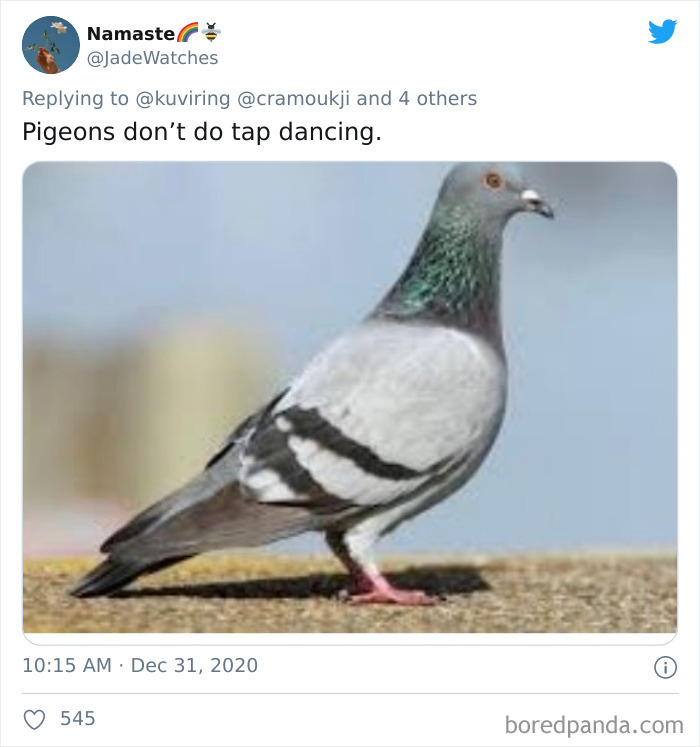700x747 pixels.
Task: Open the Namaste display name
Action: [x=131, y=33]
